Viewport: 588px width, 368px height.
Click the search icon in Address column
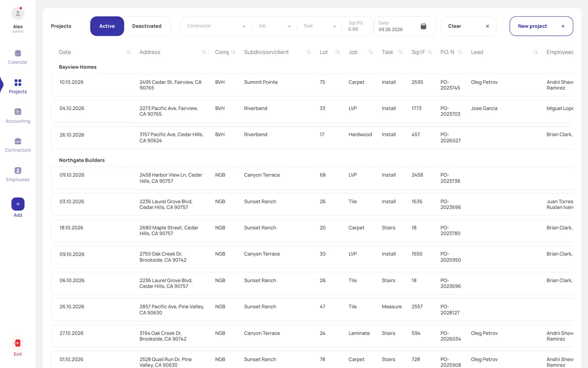tap(204, 52)
